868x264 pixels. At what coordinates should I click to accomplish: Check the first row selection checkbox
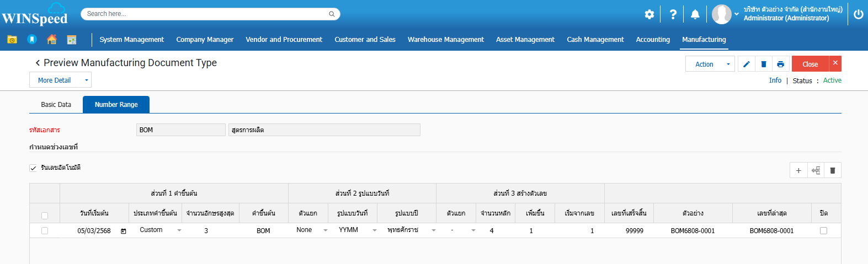pyautogui.click(x=45, y=231)
